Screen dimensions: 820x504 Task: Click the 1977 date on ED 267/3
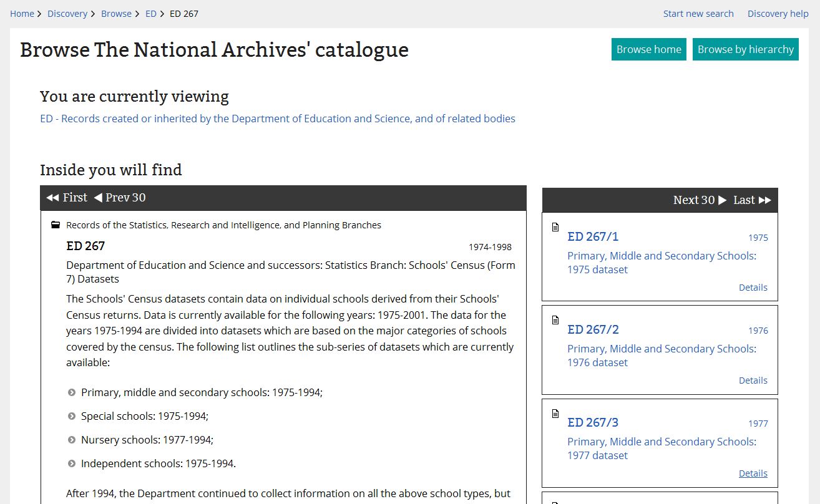758,424
